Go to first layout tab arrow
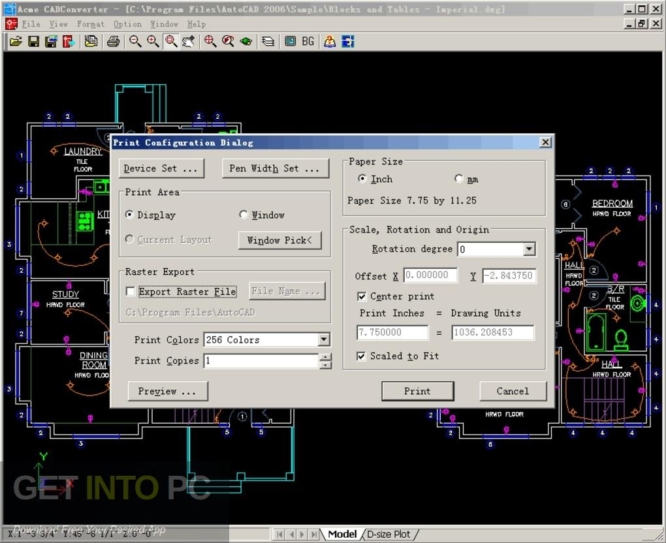Image resolution: width=666 pixels, height=543 pixels. point(279,534)
